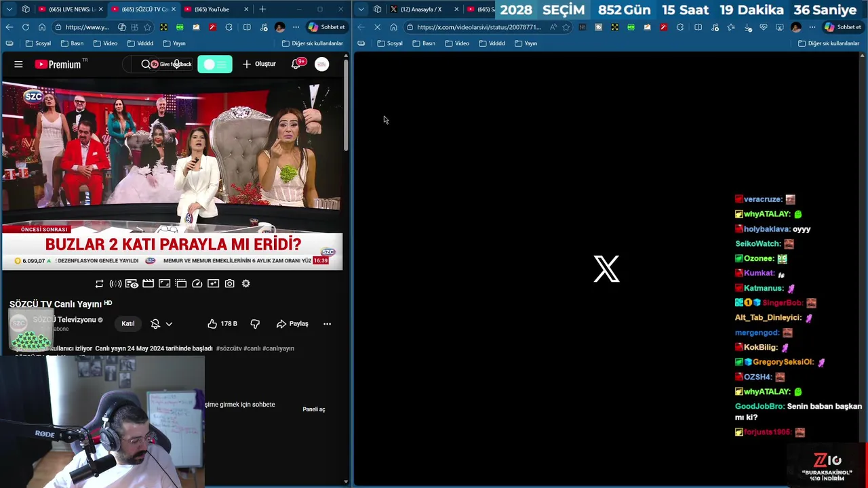Open the downloads icon in right browser
Screen dimensions: 868x488
(748, 27)
